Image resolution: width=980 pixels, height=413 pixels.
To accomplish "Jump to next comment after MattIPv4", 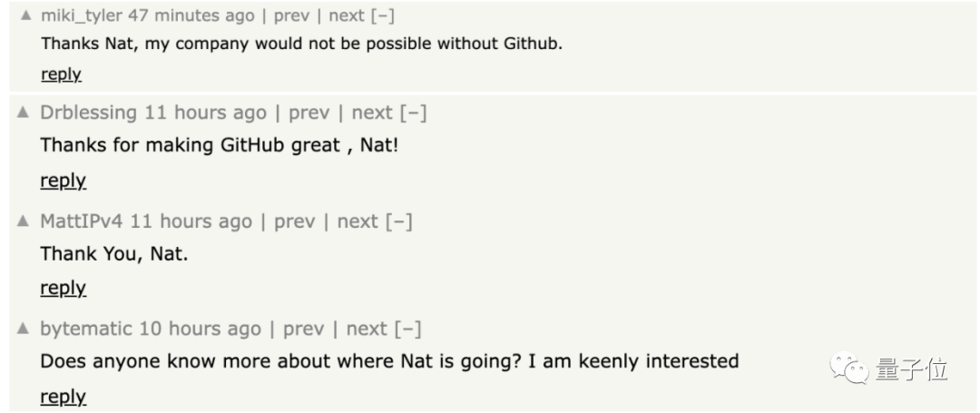I will point(358,221).
